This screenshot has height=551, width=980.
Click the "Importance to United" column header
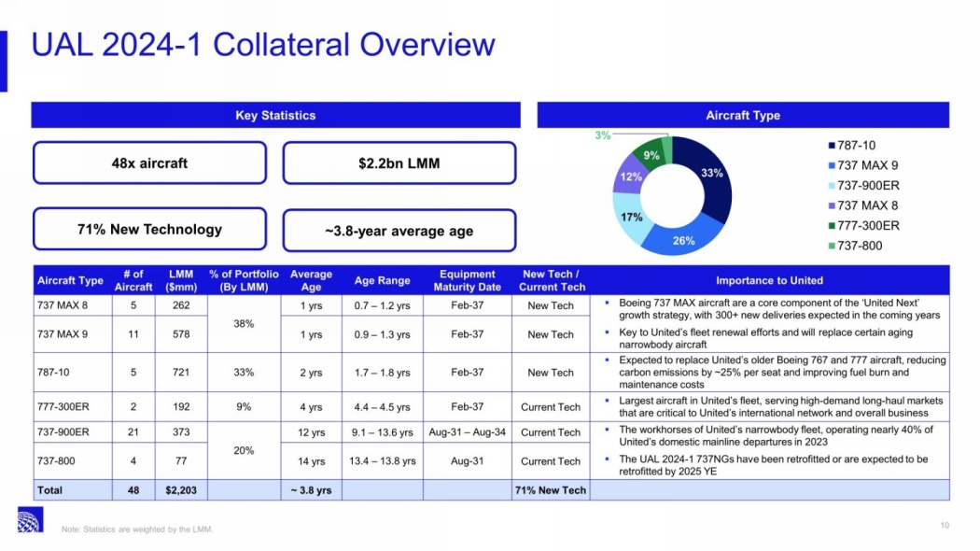[x=769, y=280]
